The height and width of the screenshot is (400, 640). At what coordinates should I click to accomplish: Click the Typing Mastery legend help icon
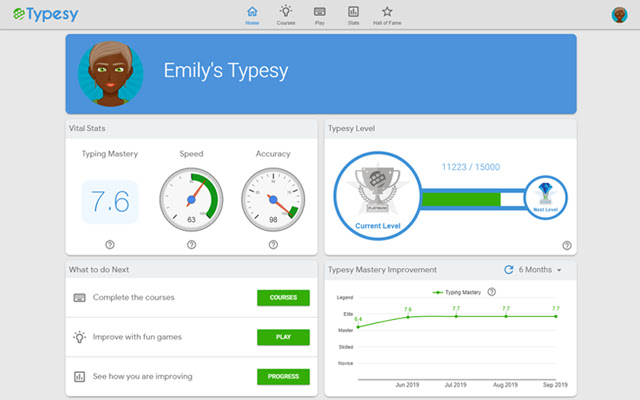point(491,292)
